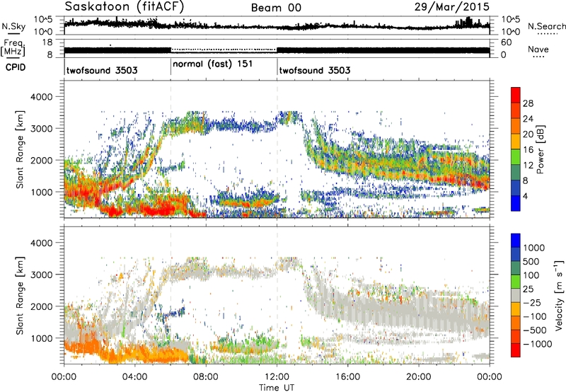Click the "2000" range tick of the power panel
The width and height of the screenshot is (566, 392).
41,160
